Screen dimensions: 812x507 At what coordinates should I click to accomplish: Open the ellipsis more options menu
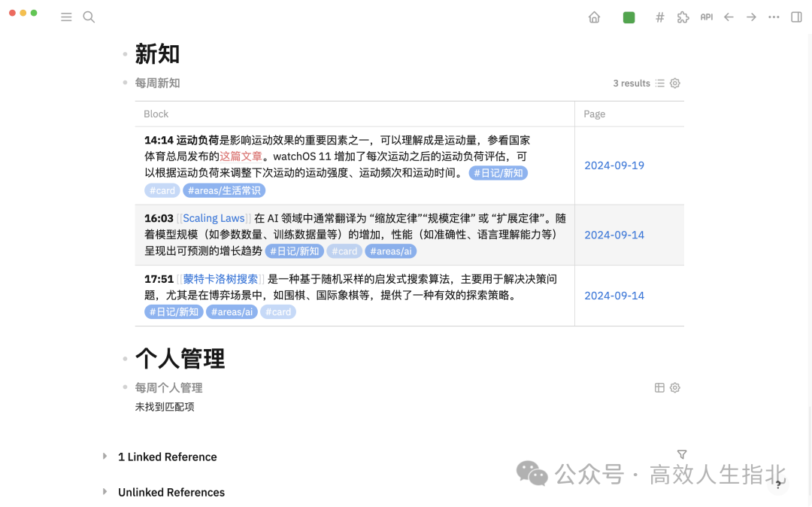point(774,17)
